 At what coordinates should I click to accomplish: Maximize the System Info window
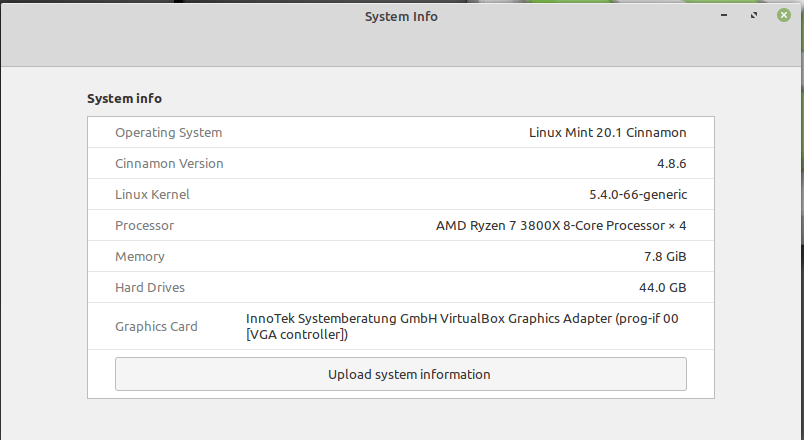(754, 15)
